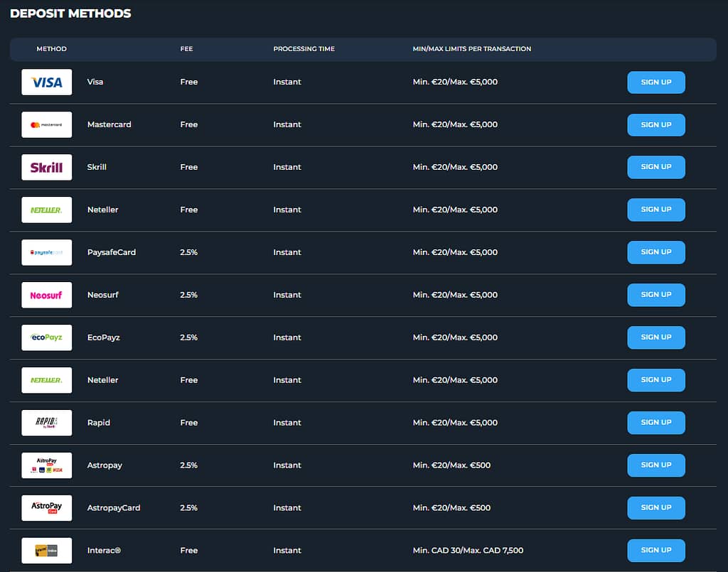Click the Neosurf logo icon
Image resolution: width=728 pixels, height=572 pixels.
pos(46,295)
